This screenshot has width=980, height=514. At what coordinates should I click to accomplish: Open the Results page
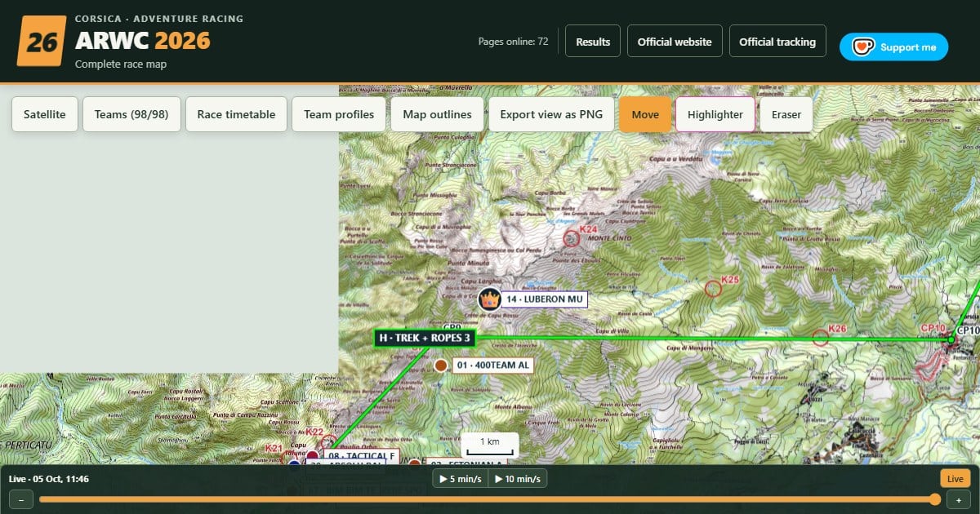pos(593,42)
